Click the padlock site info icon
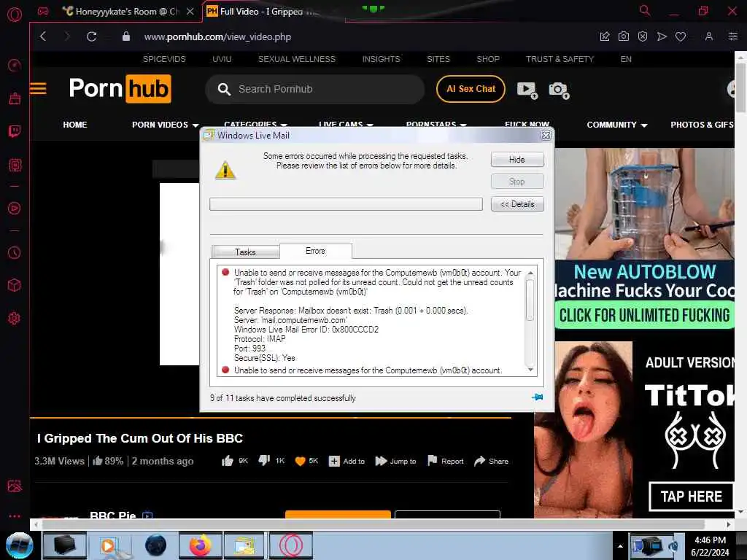This screenshot has width=747, height=560. [x=125, y=36]
